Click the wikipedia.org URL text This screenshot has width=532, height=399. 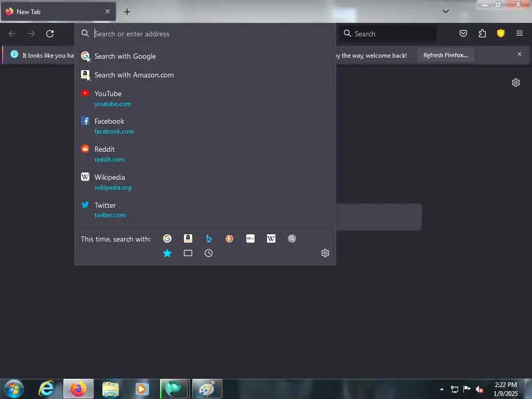(113, 188)
